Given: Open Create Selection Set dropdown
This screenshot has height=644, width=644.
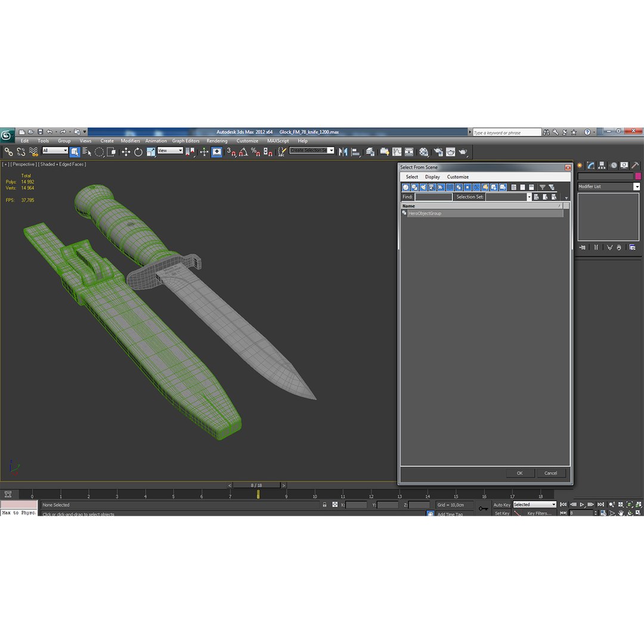Looking at the screenshot, I should 312,150.
